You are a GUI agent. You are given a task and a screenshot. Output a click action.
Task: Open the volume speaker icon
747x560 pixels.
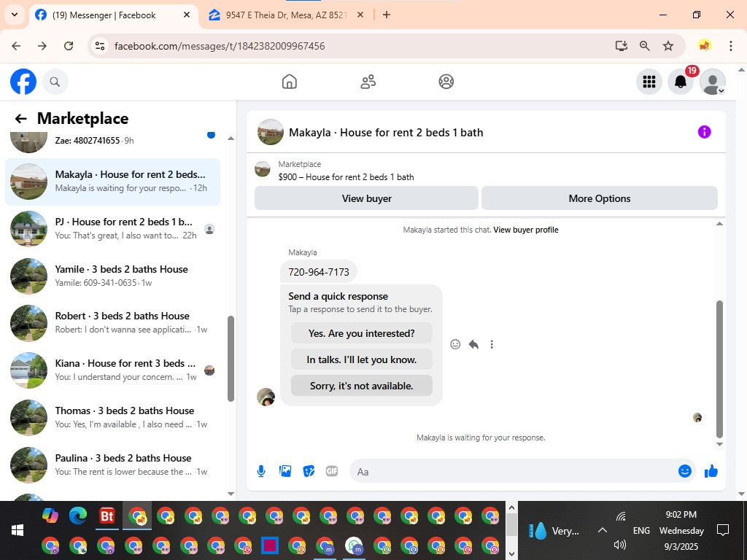click(x=620, y=544)
